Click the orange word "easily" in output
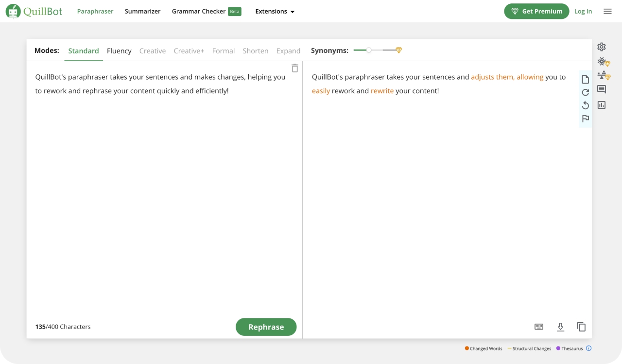 tap(321, 91)
